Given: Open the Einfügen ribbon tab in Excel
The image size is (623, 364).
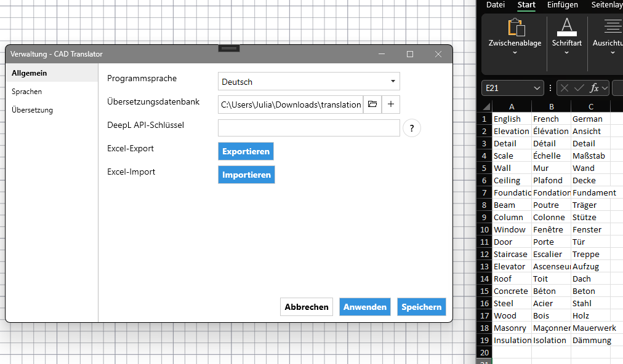Looking at the screenshot, I should [563, 5].
